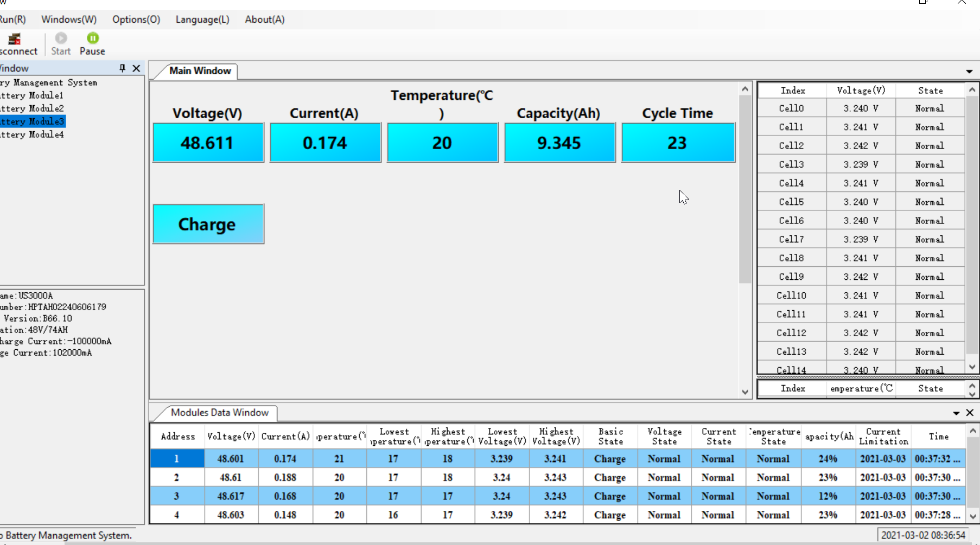Click the Disconnect toolbar icon
This screenshot has height=545, width=980.
(x=14, y=40)
